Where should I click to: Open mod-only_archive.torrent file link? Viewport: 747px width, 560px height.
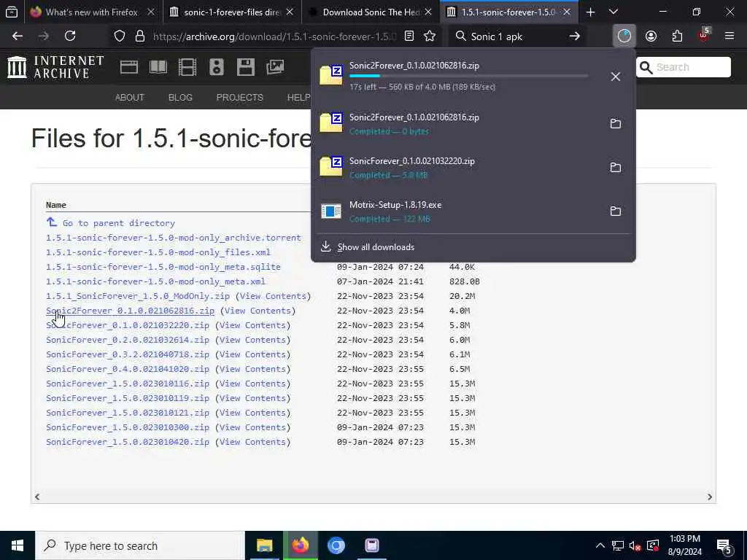pos(174,238)
